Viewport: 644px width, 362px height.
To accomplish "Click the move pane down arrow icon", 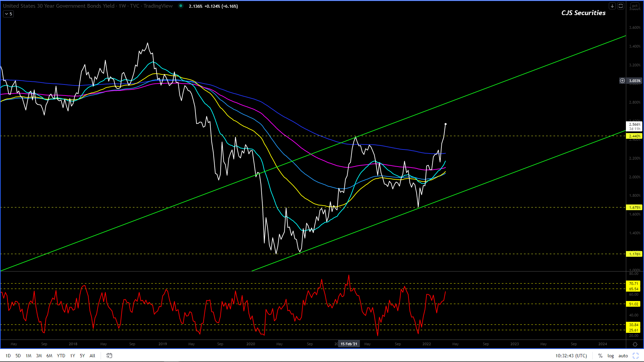I will click(x=612, y=6).
